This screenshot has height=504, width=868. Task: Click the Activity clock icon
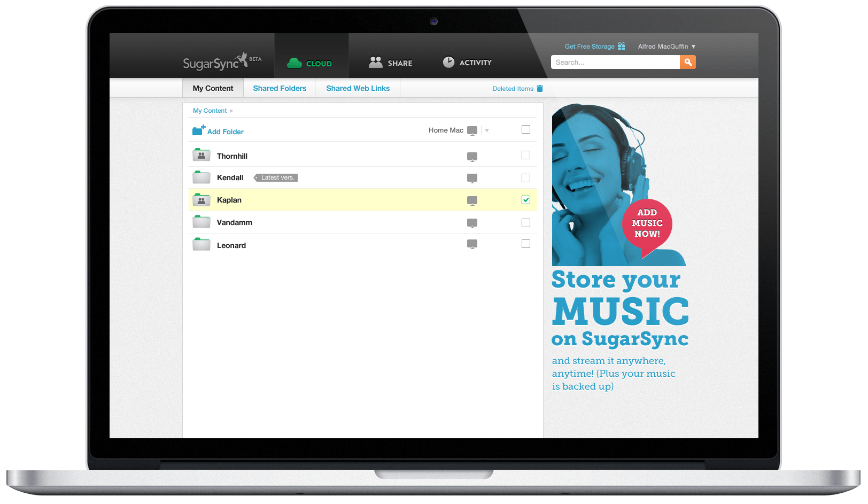click(448, 62)
